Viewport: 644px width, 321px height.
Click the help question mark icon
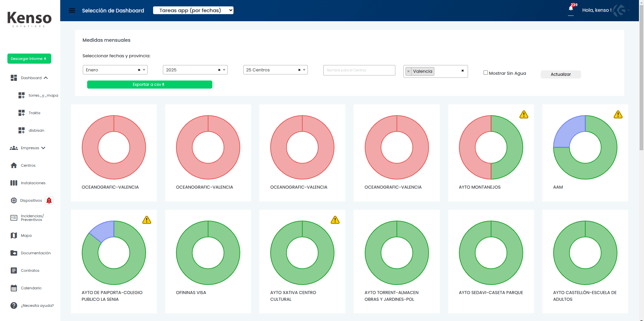[14, 306]
